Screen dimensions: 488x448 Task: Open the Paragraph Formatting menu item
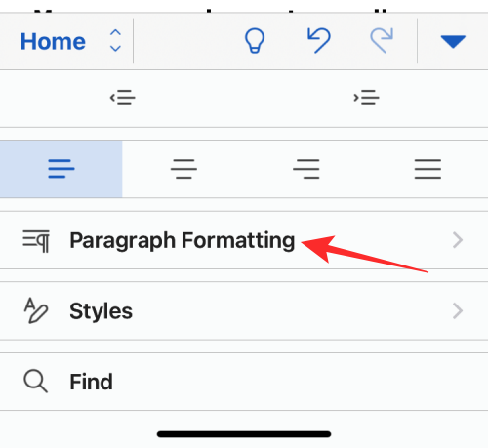[244, 240]
